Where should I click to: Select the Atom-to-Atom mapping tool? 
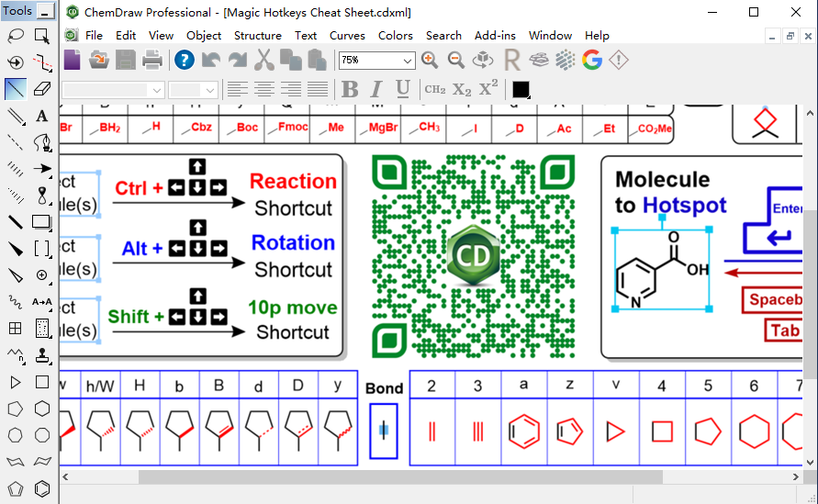coord(41,301)
